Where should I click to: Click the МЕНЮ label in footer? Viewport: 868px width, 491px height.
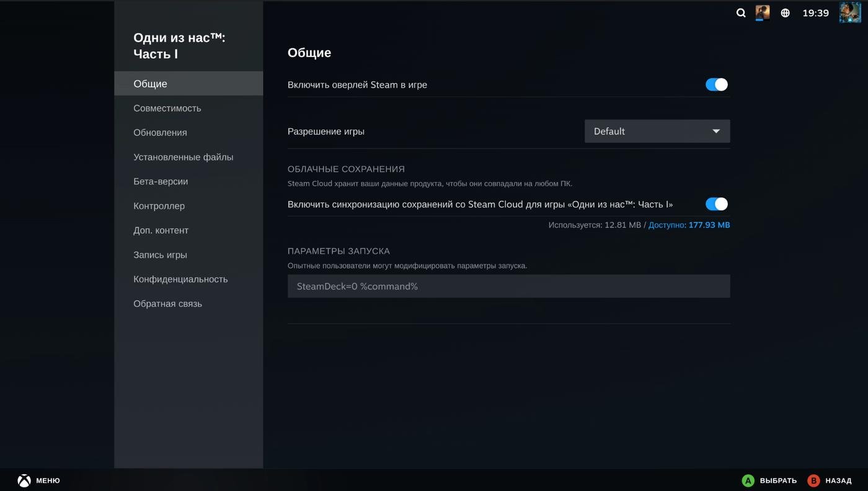48,480
